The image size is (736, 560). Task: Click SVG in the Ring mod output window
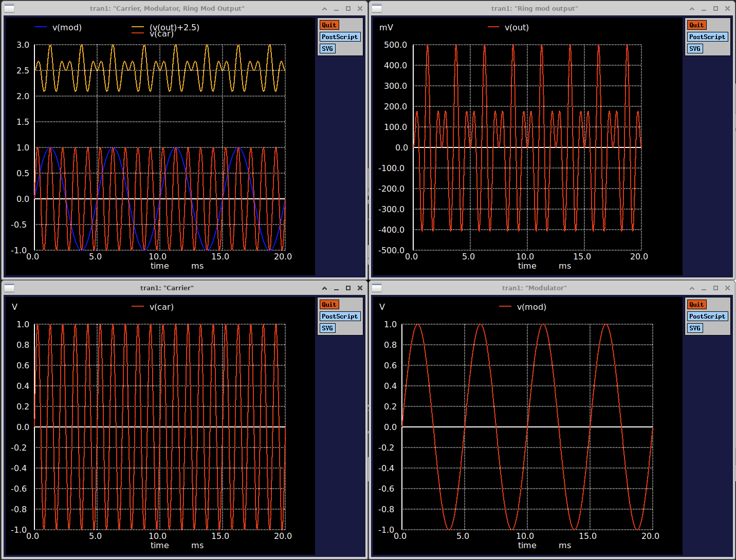[x=695, y=49]
